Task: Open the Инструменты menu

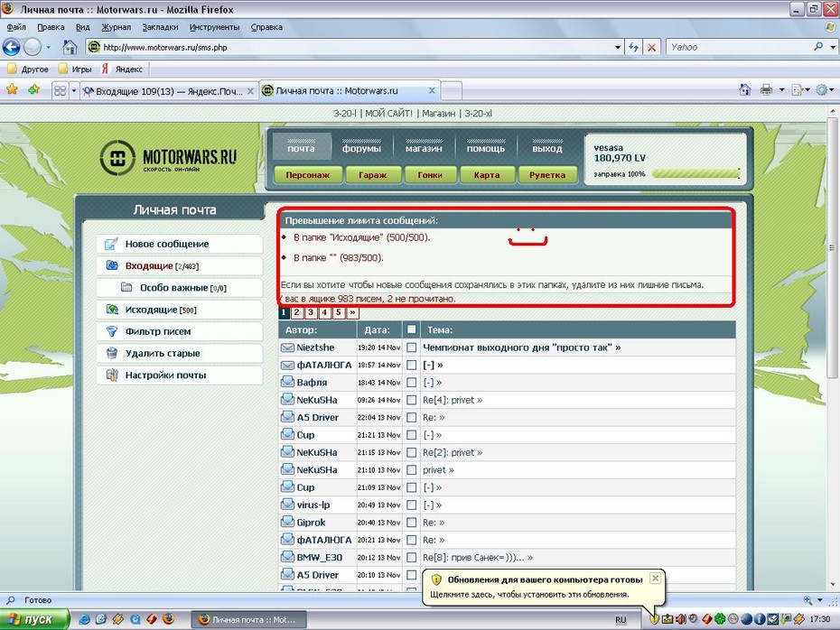Action: 214,27
